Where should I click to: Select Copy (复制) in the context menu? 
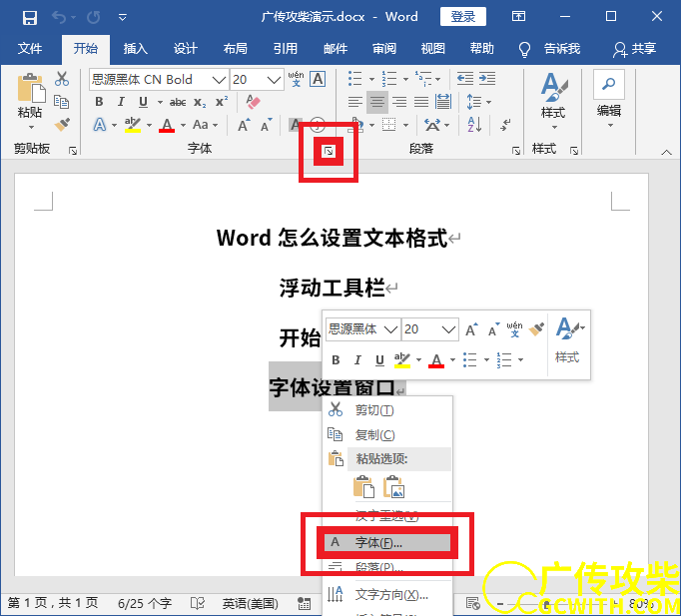coord(387,434)
